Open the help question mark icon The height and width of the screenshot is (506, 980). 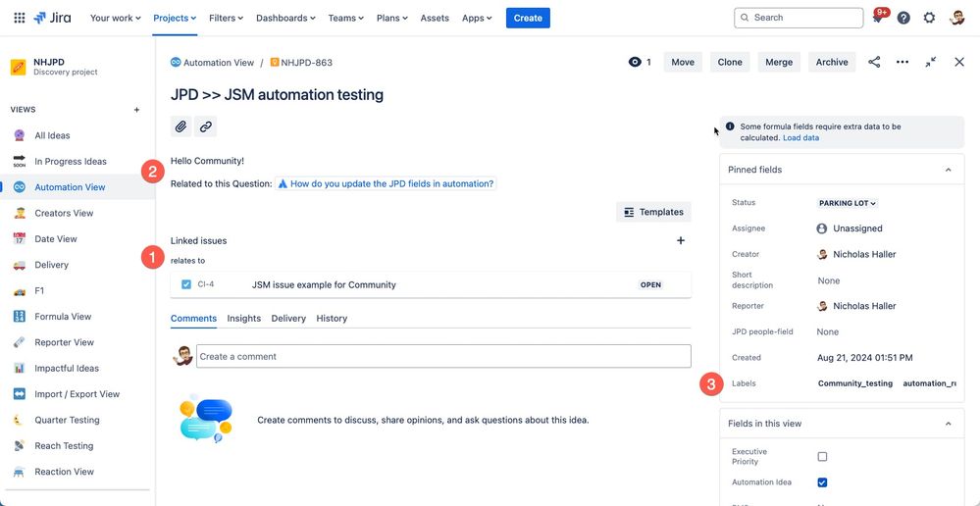[x=903, y=18]
